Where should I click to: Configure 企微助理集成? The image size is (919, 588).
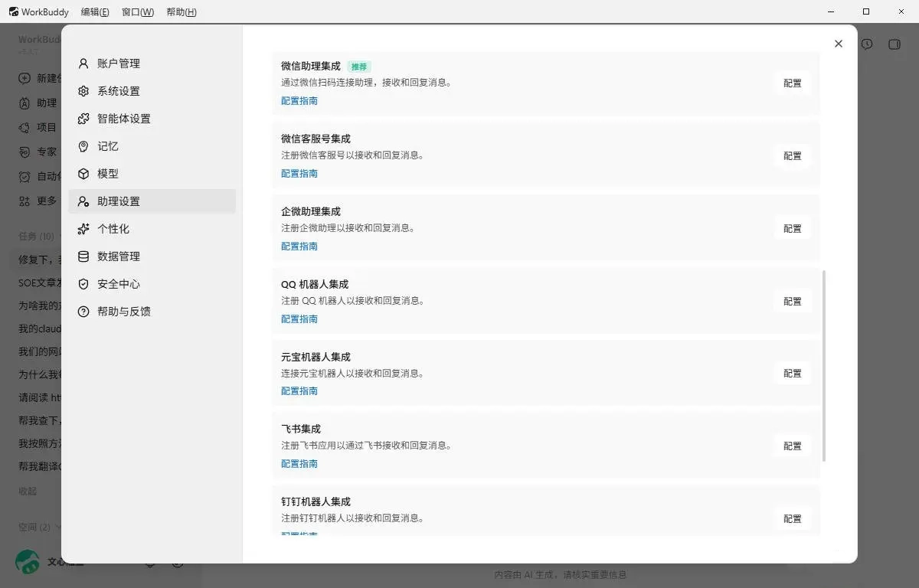point(793,229)
